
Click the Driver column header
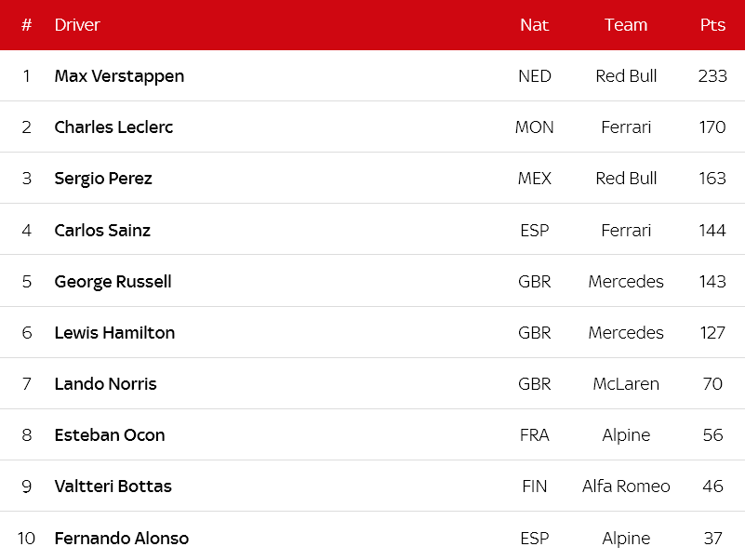(x=77, y=25)
